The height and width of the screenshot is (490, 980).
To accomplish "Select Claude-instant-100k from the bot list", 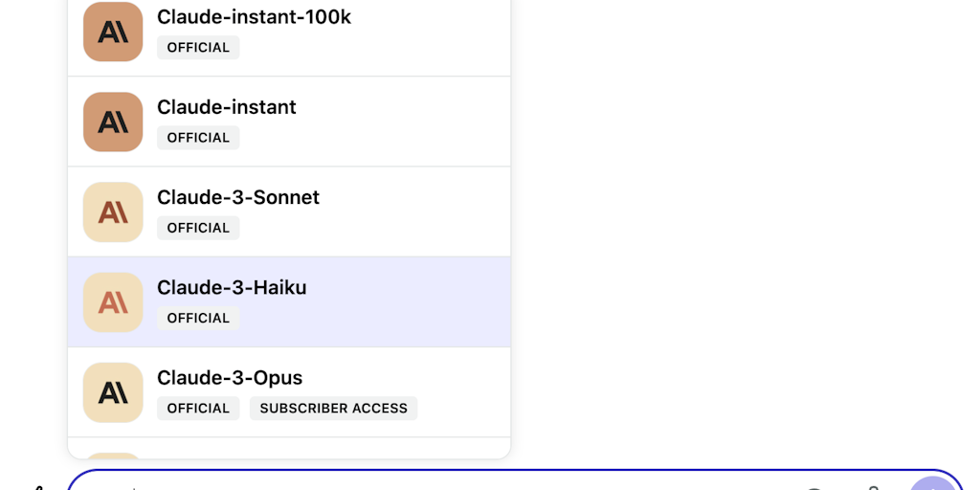I will click(x=254, y=16).
